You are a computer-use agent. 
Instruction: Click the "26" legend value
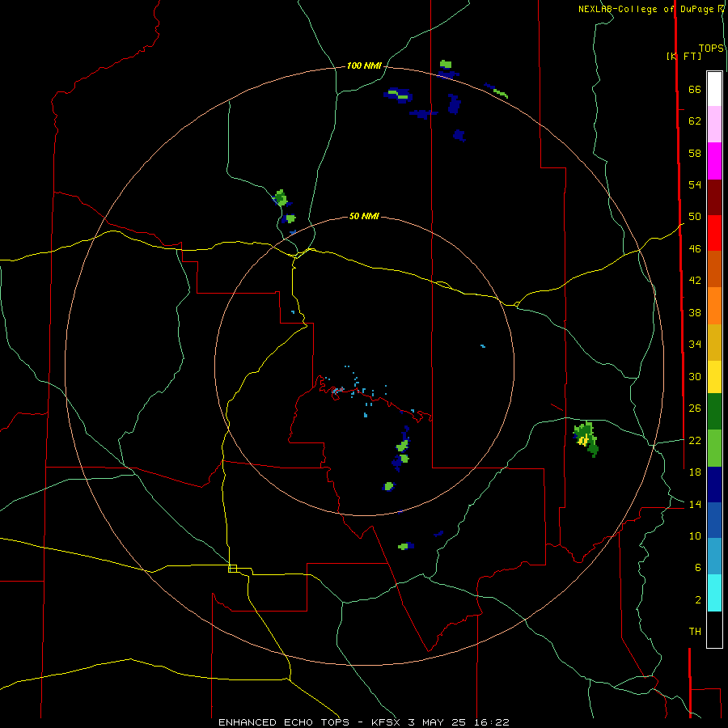point(695,408)
